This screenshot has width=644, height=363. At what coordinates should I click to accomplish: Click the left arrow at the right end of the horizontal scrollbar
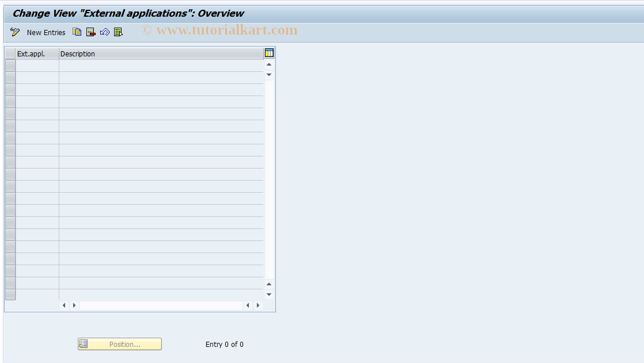pyautogui.click(x=248, y=305)
